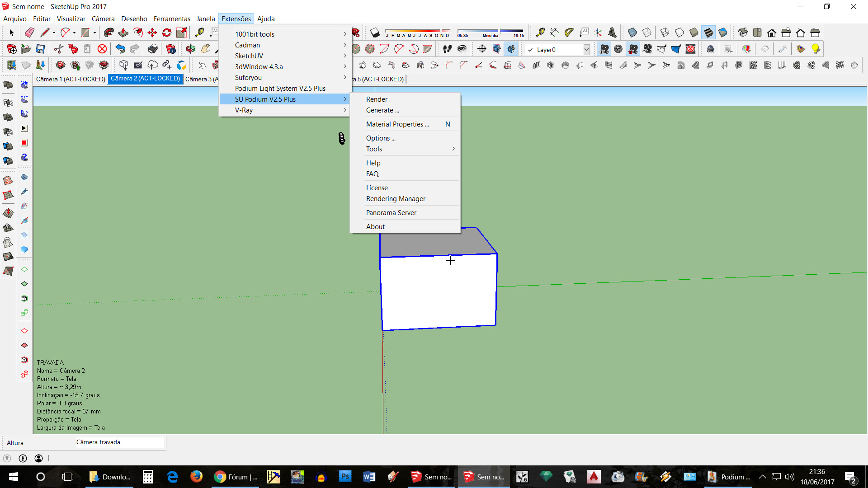Activate Look Around eye tool

pos(462,49)
